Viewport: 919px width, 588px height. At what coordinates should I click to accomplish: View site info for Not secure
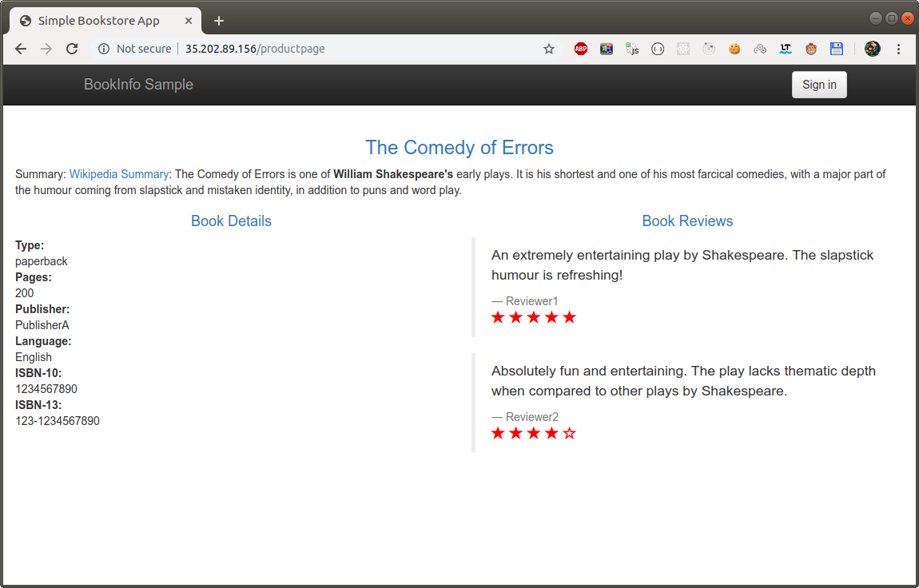click(135, 50)
